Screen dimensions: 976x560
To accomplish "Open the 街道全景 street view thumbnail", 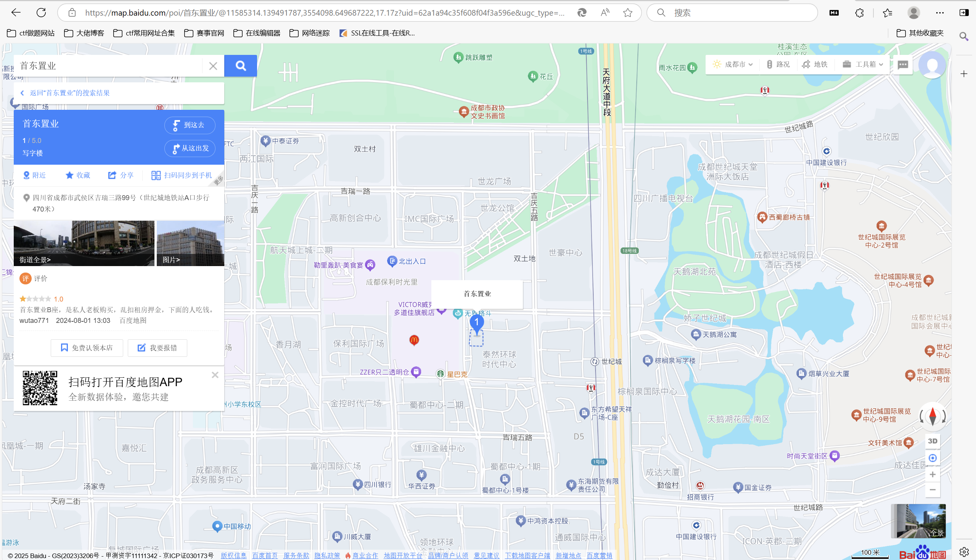I will (84, 243).
